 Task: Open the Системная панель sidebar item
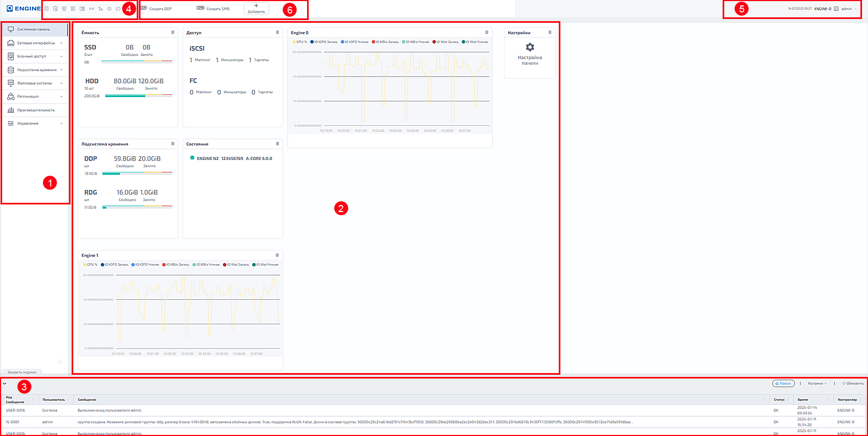tap(35, 29)
